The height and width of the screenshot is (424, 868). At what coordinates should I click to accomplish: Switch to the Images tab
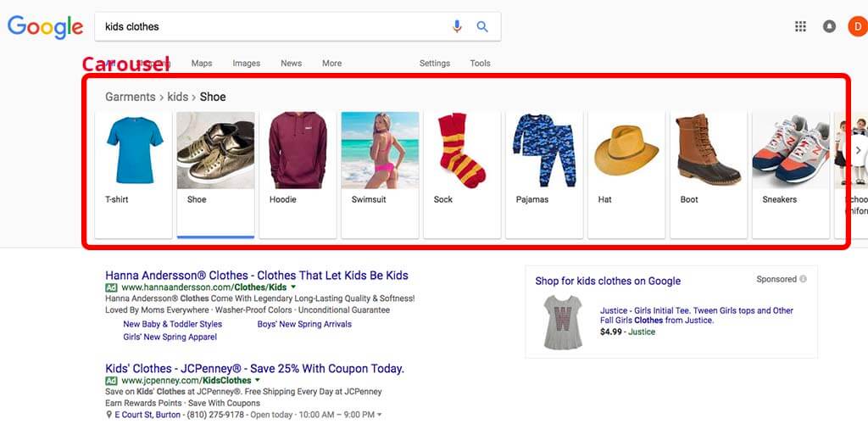coord(247,63)
